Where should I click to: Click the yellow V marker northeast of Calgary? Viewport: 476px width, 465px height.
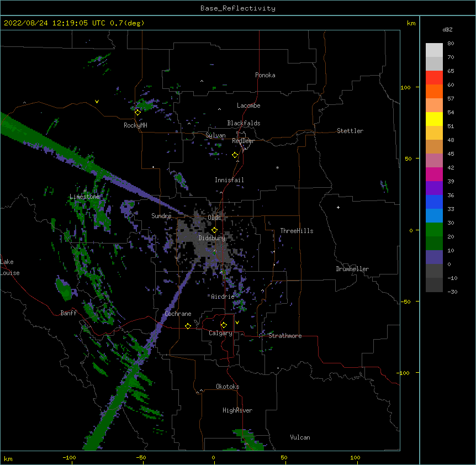(x=237, y=323)
